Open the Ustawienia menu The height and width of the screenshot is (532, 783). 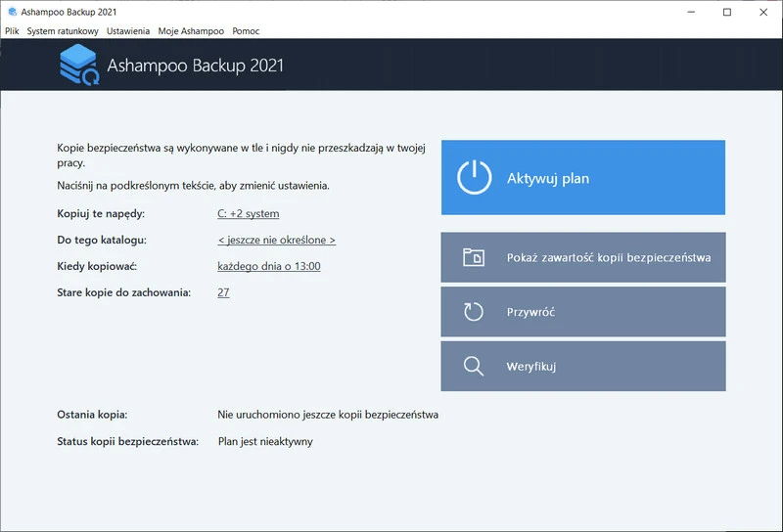pyautogui.click(x=128, y=31)
